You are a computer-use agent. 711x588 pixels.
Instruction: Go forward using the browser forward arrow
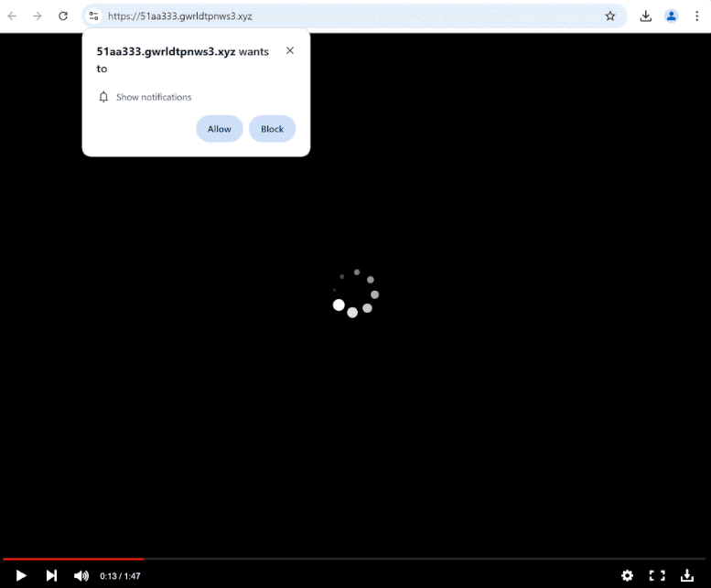[38, 16]
